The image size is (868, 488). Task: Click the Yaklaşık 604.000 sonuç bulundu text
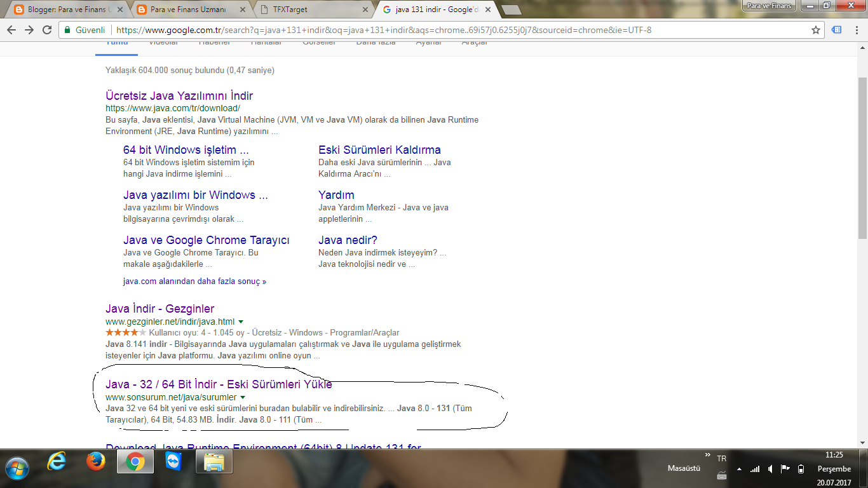coord(190,71)
